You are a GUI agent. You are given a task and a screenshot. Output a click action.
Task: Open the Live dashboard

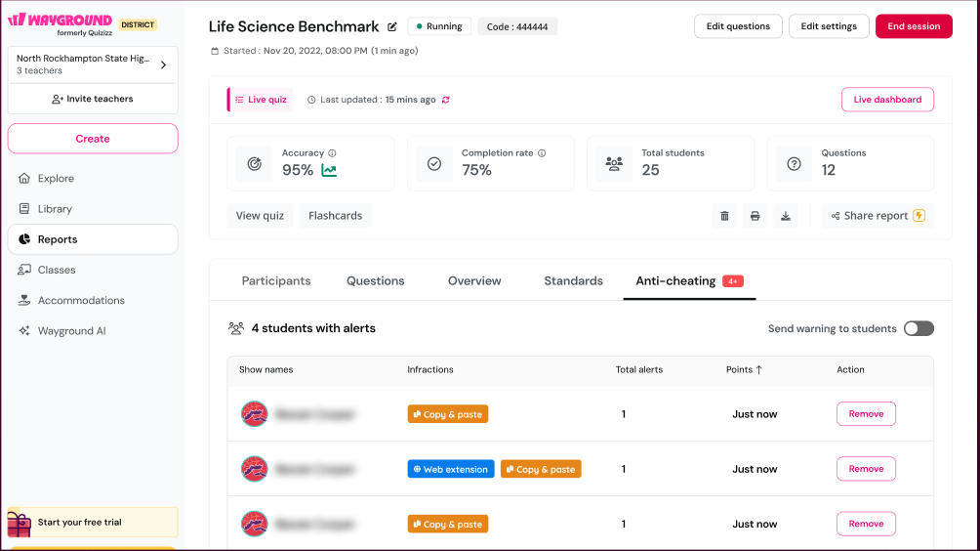tap(887, 100)
